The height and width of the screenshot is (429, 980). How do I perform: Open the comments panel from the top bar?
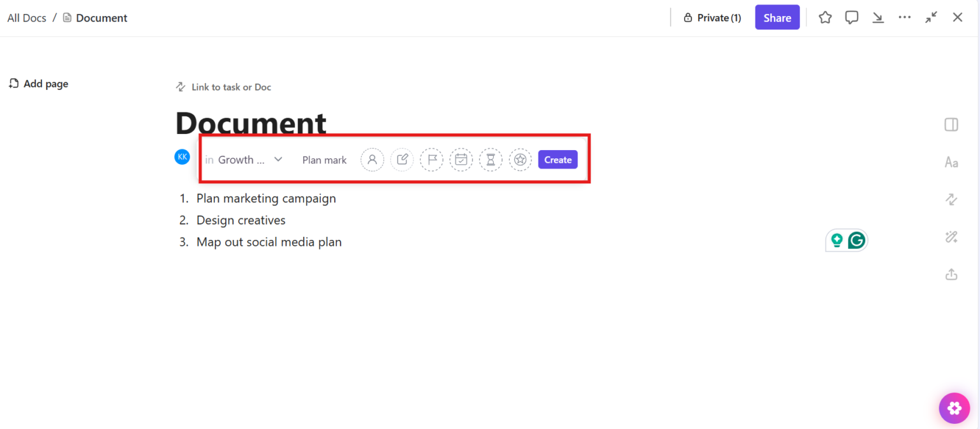point(852,17)
